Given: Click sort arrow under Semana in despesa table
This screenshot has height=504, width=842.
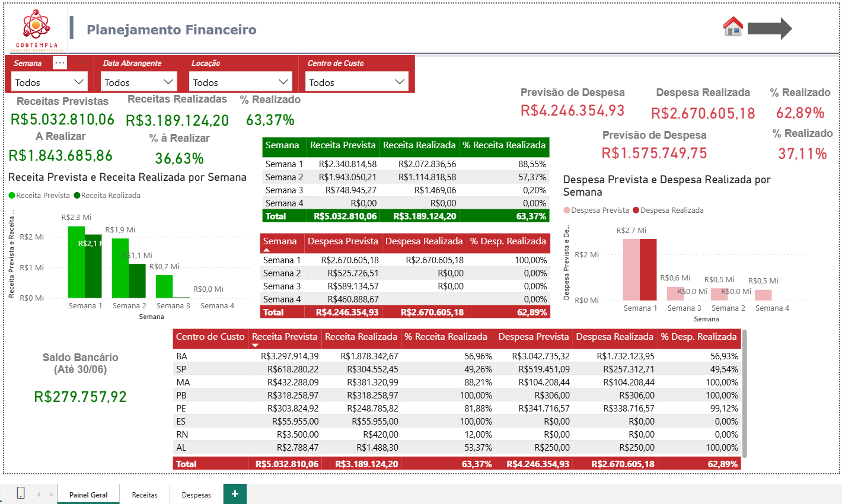Looking at the screenshot, I should point(266,250).
